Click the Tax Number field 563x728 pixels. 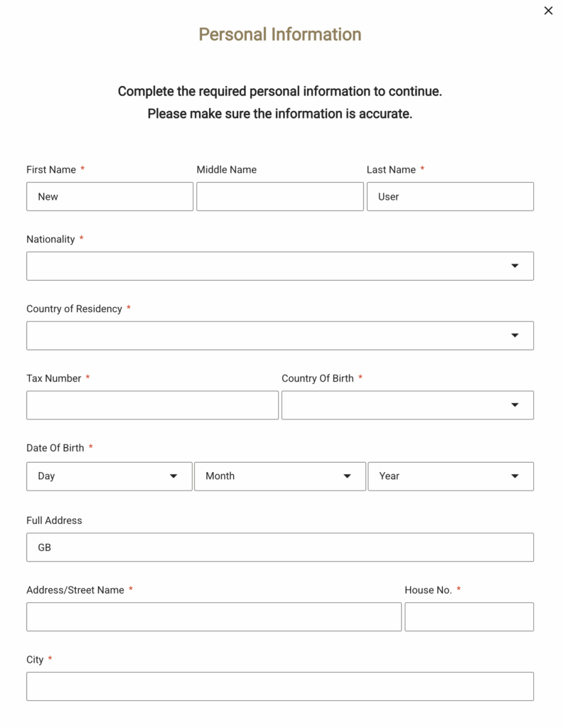pyautogui.click(x=152, y=405)
